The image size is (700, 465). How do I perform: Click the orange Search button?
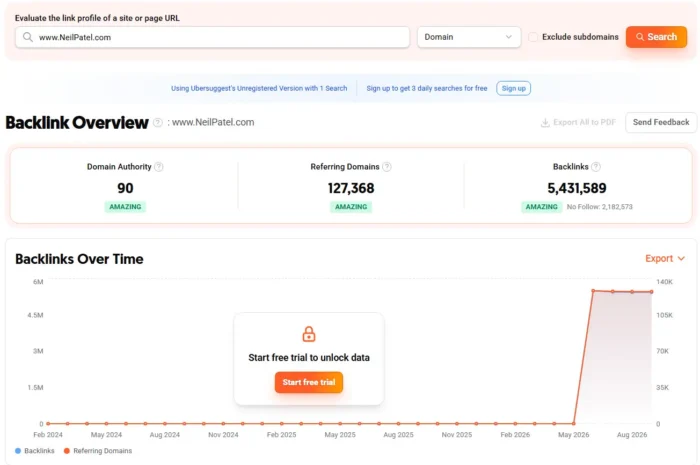656,37
